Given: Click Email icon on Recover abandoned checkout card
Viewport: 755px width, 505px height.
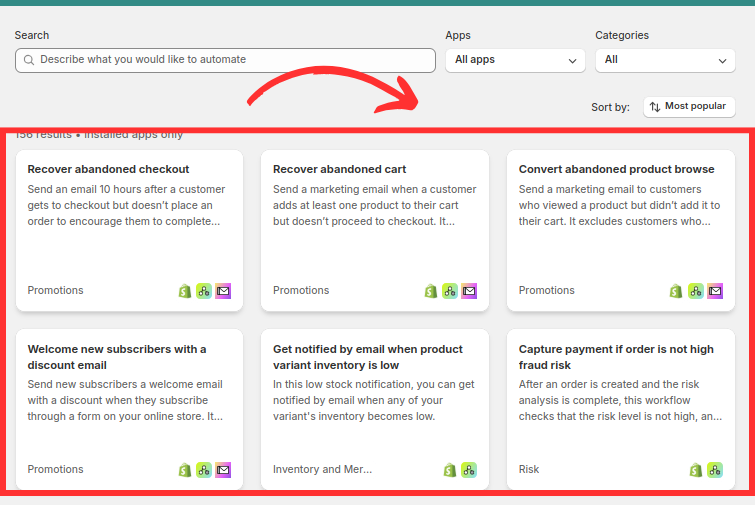Looking at the screenshot, I should (223, 291).
